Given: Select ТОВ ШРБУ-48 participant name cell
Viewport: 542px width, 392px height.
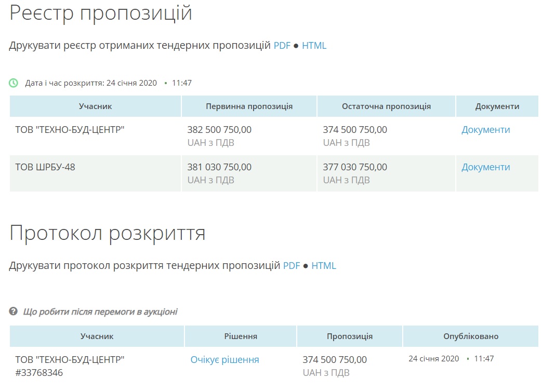Looking at the screenshot, I should click(x=45, y=167).
